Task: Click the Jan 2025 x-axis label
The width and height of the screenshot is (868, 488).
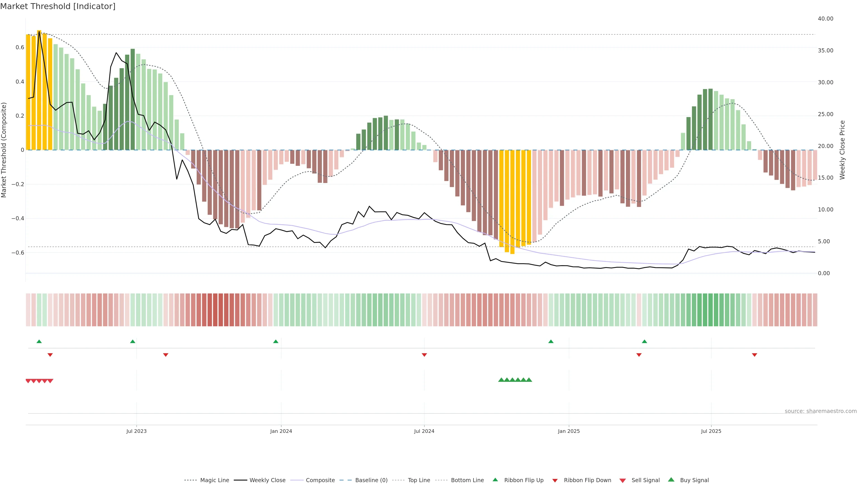Action: (569, 431)
